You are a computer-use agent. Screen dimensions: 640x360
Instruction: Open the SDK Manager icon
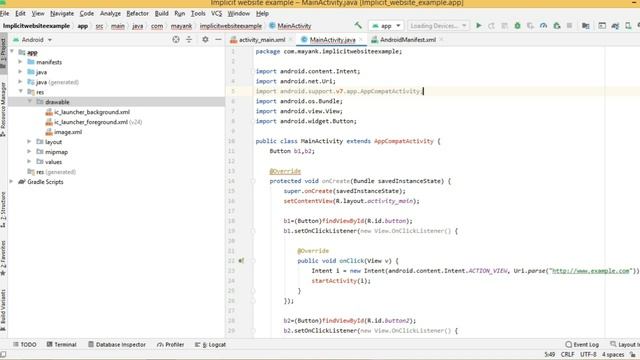[615, 26]
